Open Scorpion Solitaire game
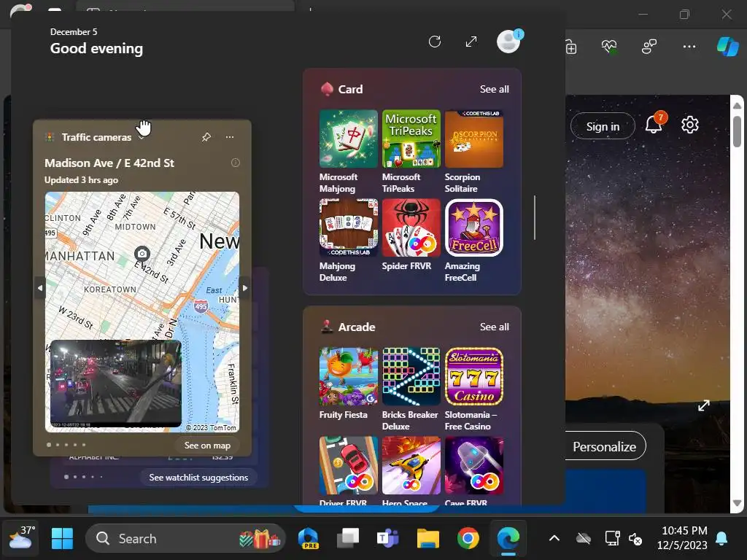The width and height of the screenshot is (747, 560). tap(474, 139)
